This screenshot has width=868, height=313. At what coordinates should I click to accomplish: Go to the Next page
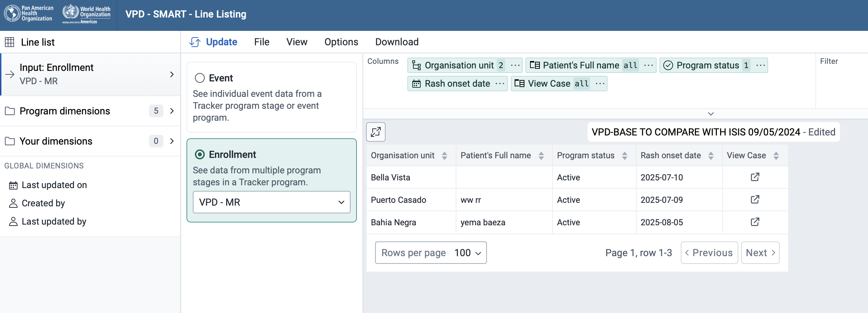tap(760, 253)
